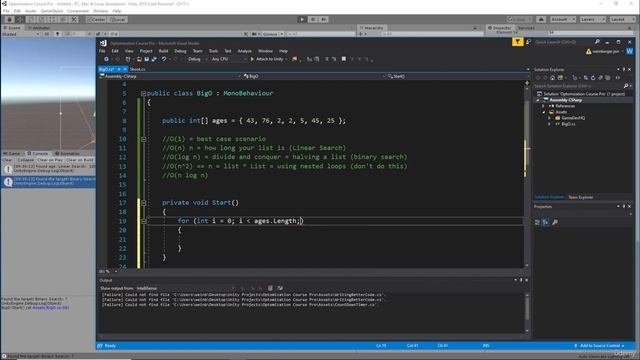The height and width of the screenshot is (360, 640).
Task: Collapse the Start method outlining region
Action: pos(143,203)
